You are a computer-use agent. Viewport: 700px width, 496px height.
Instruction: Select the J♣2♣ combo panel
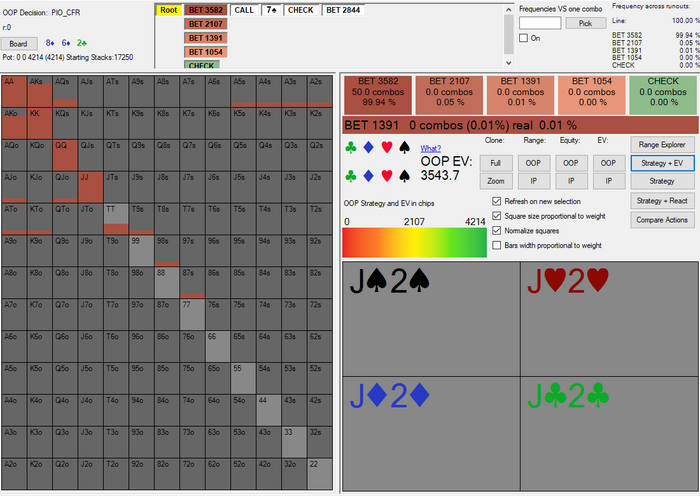tap(609, 434)
